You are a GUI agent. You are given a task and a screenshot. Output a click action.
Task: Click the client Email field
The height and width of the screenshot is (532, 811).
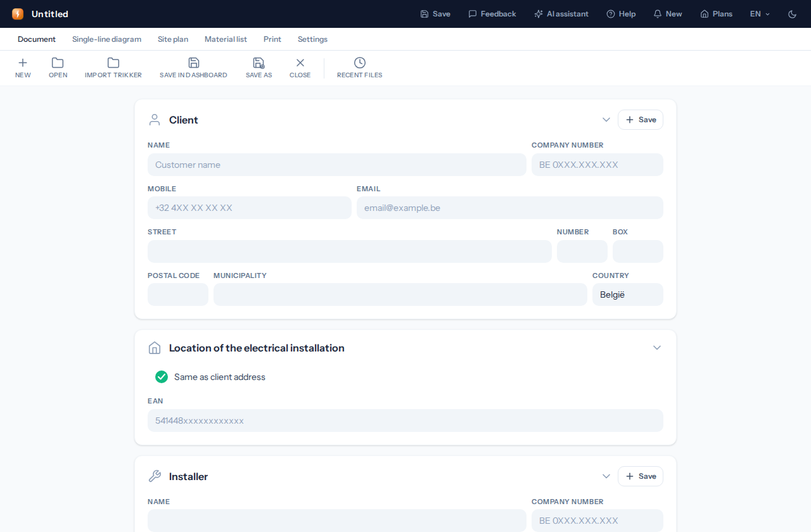pos(510,208)
